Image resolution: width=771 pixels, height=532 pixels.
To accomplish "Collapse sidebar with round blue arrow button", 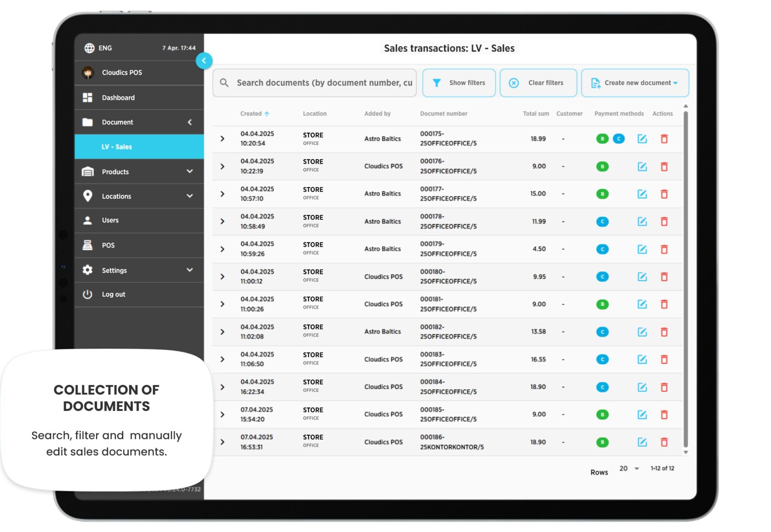I will click(204, 61).
